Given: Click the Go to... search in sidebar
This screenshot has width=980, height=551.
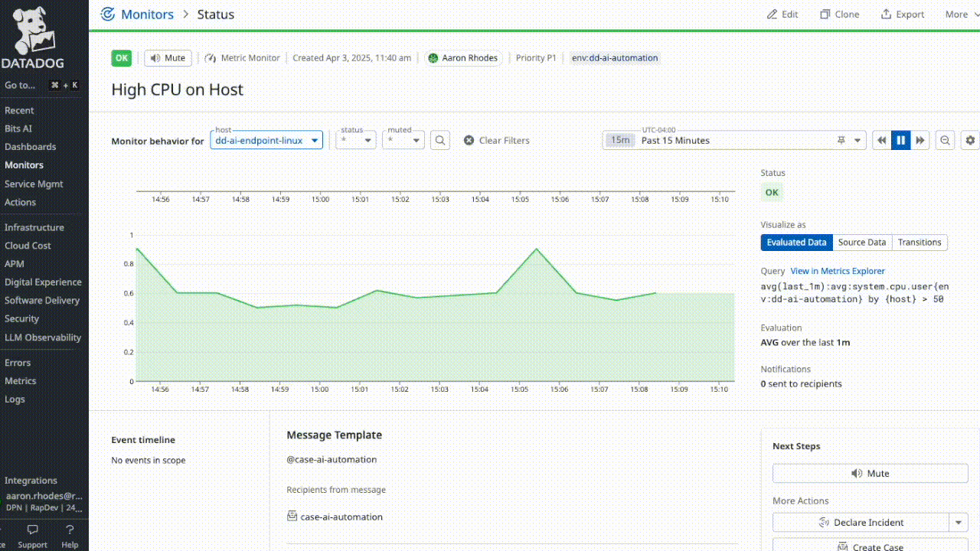Looking at the screenshot, I should [x=42, y=86].
